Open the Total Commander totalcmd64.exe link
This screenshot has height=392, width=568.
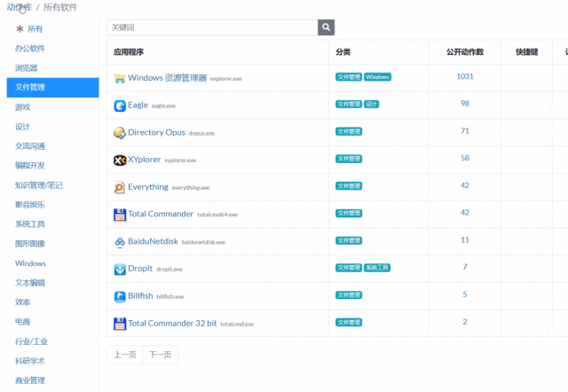pyautogui.click(x=161, y=214)
